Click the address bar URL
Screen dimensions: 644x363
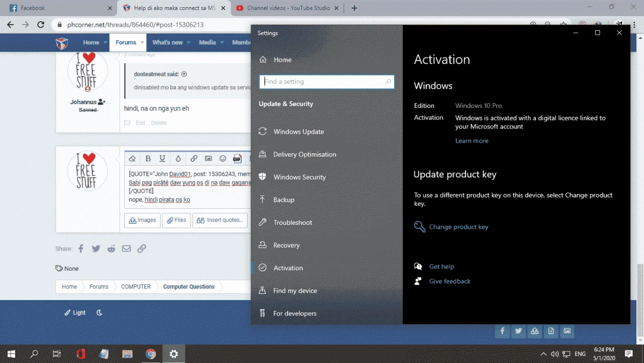point(135,24)
